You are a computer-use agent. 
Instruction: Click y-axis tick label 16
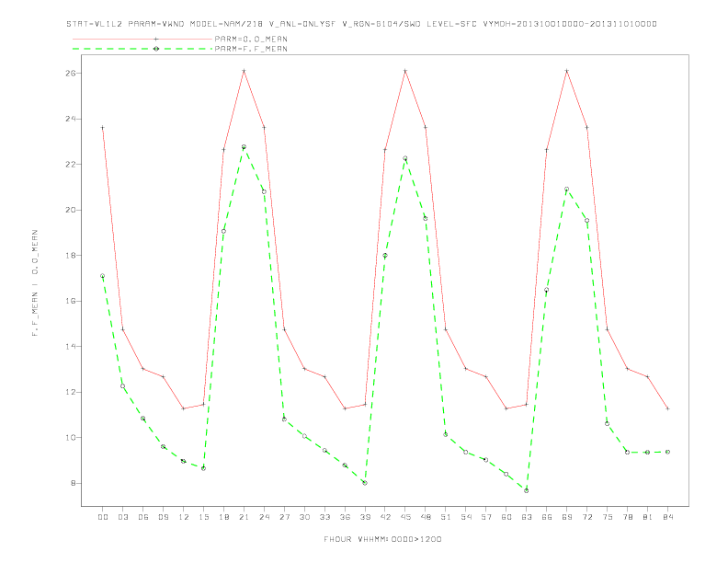pos(71,301)
